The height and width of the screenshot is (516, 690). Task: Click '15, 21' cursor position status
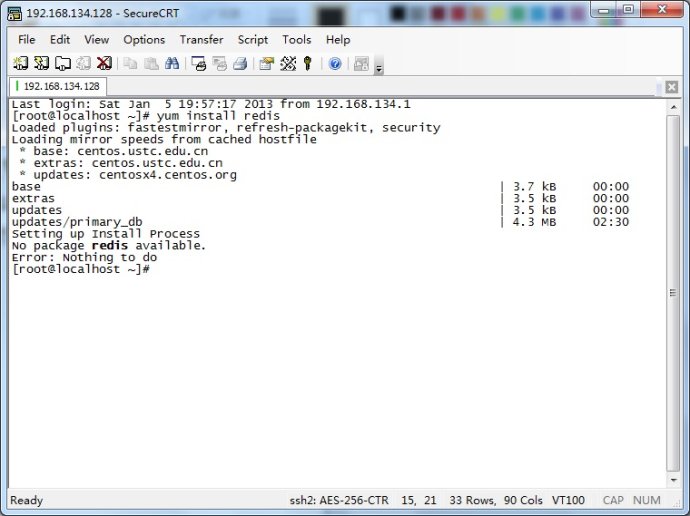pos(418,501)
